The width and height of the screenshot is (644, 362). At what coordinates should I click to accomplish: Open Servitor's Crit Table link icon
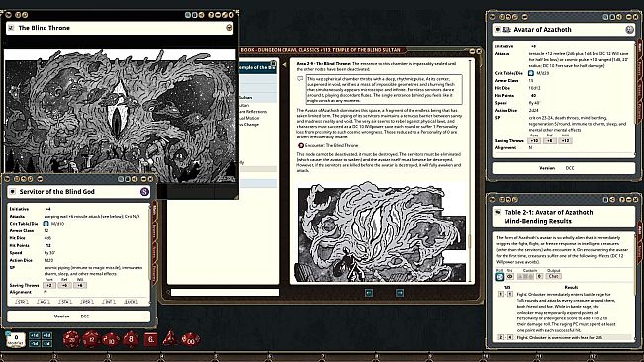[x=46, y=224]
